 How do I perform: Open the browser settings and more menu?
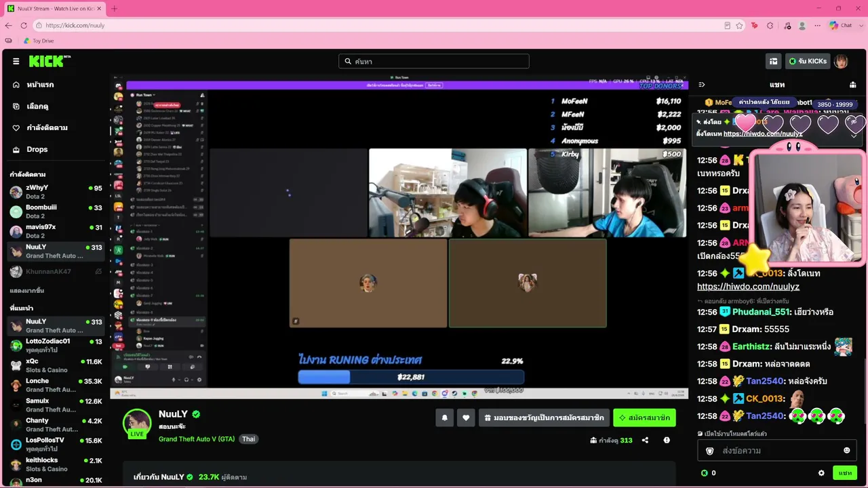816,25
